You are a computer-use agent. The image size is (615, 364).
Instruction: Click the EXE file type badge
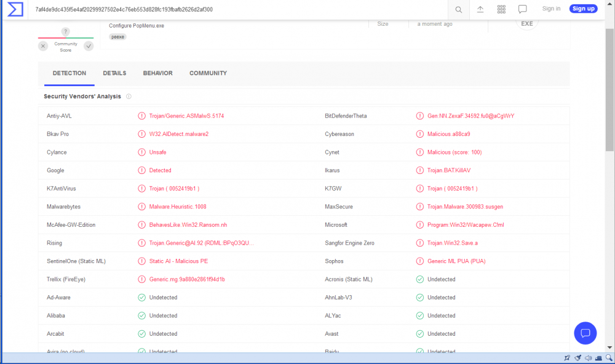pos(526,23)
